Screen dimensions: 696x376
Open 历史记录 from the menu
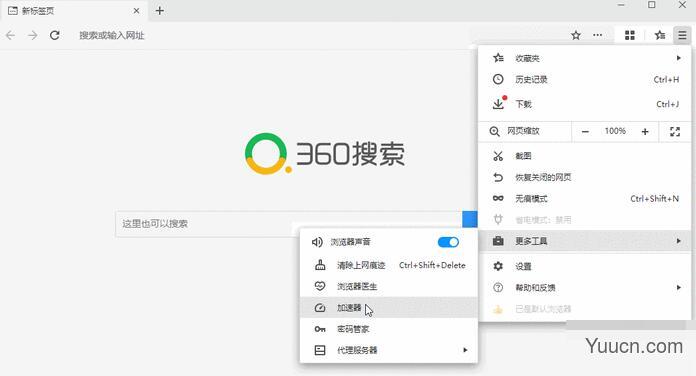(585, 79)
